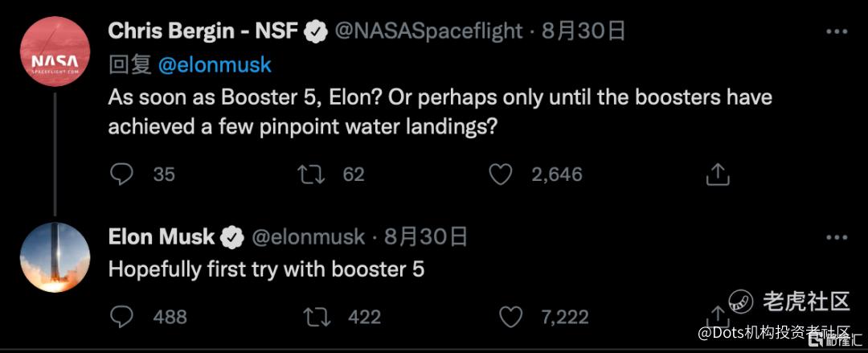The width and height of the screenshot is (868, 353).
Task: Click Elon Musk's rocket avatar
Action: tap(55, 257)
